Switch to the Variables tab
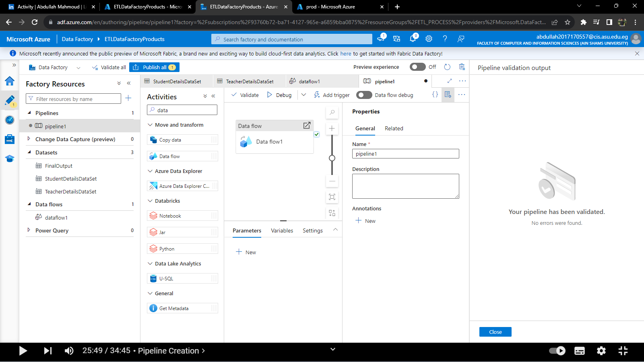 tap(282, 230)
